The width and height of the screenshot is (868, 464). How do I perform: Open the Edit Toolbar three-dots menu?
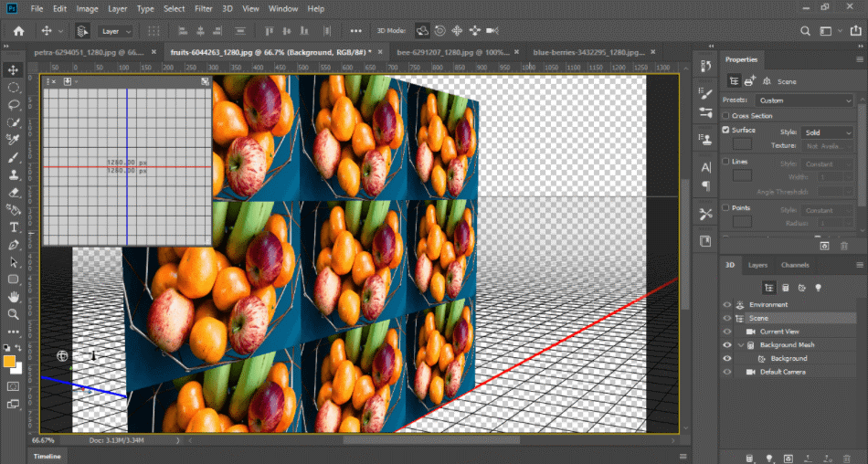click(x=14, y=332)
